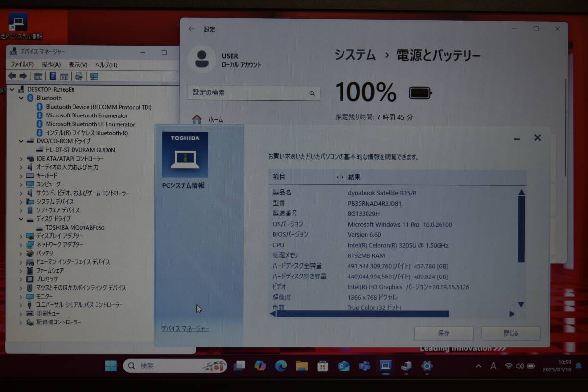Select TOSHIBA MQ01ABF050 disk
This screenshot has height=392, width=588.
tap(74, 228)
